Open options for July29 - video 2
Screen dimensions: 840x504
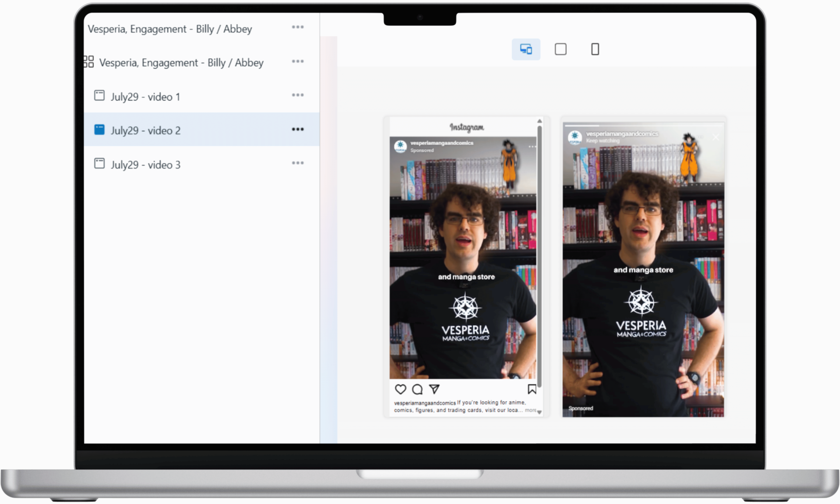(x=297, y=129)
